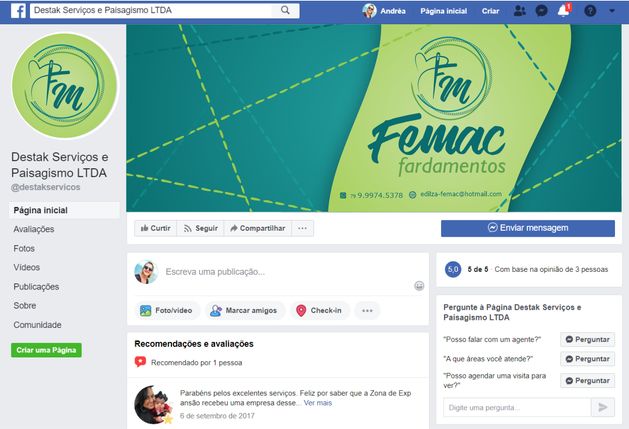Select the Fotos sidebar item
The image size is (629, 429).
[x=24, y=248]
